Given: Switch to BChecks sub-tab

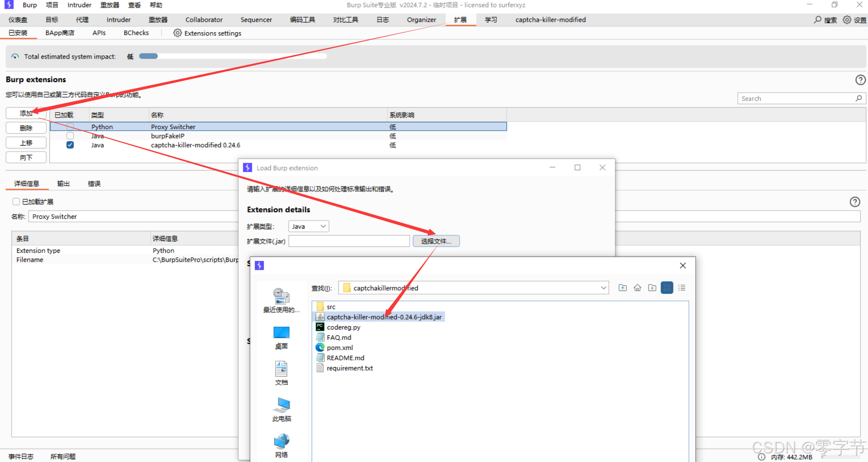Looking at the screenshot, I should click(136, 33).
